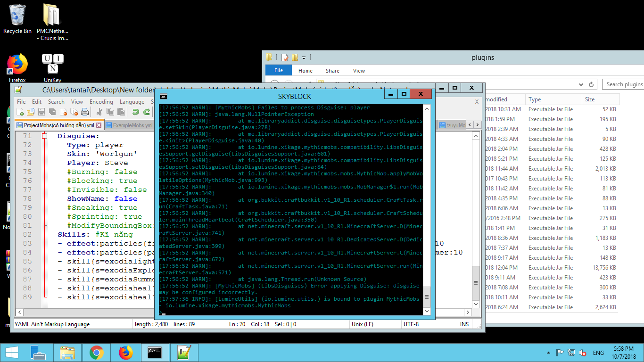The image size is (644, 362).
Task: Collapse the Disguise block fold marker at line 71
Action: pos(45,136)
